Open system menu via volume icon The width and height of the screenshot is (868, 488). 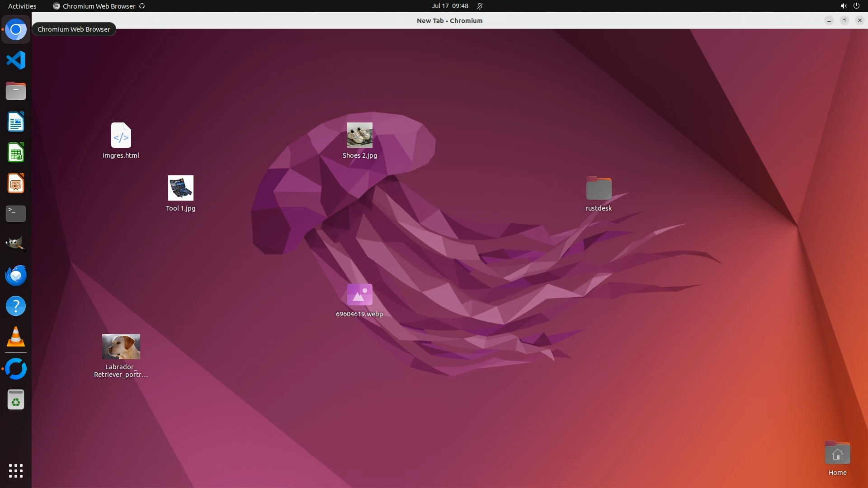tap(843, 6)
